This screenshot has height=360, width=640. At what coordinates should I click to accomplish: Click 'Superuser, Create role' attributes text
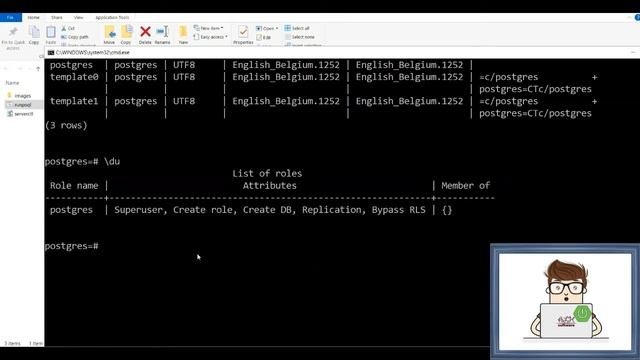click(173, 210)
